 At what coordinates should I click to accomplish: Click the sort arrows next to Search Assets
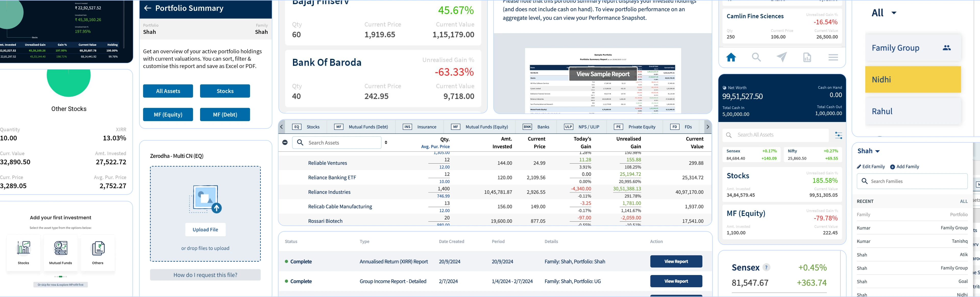coord(386,142)
